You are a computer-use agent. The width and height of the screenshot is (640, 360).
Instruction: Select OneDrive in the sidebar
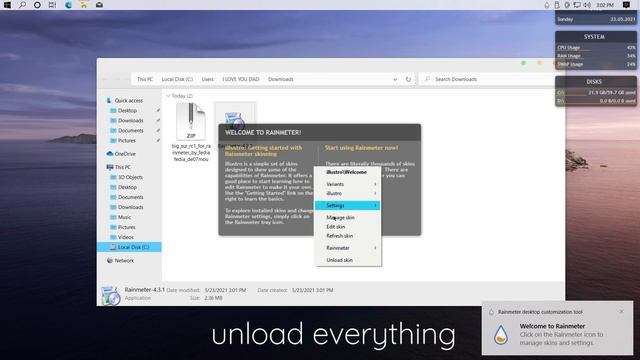[125, 154]
